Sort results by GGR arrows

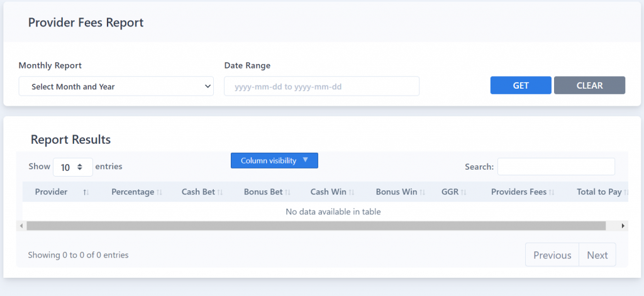click(x=464, y=192)
